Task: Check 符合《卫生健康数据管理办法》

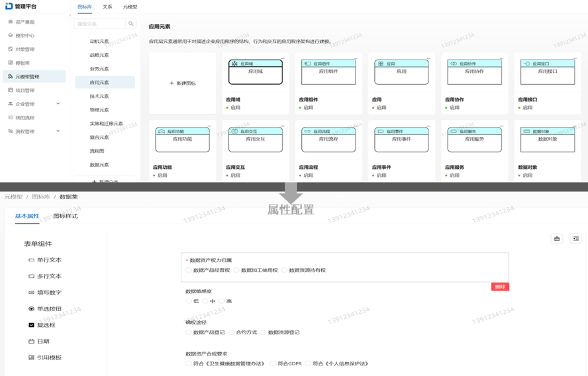Action: coord(188,363)
